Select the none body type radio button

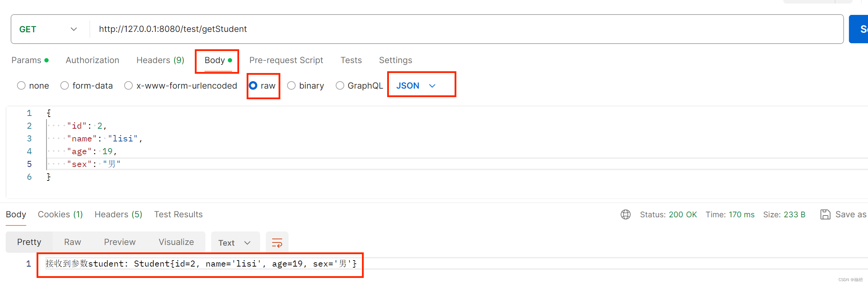[x=22, y=86]
